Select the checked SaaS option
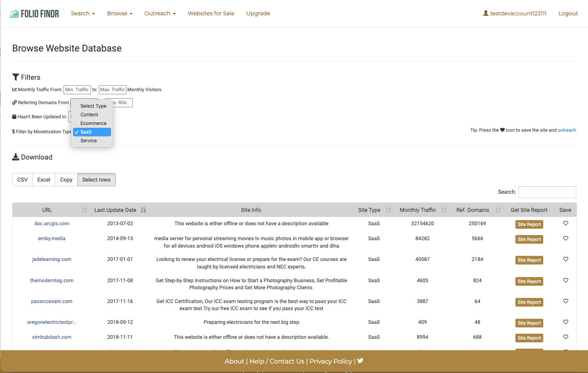This screenshot has height=373, width=588. point(92,132)
